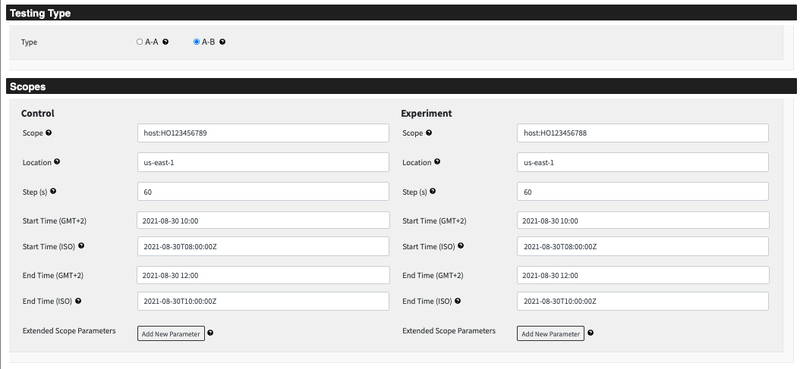Click the Testing Type section header
The height and width of the screenshot is (369, 800).
coord(402,13)
